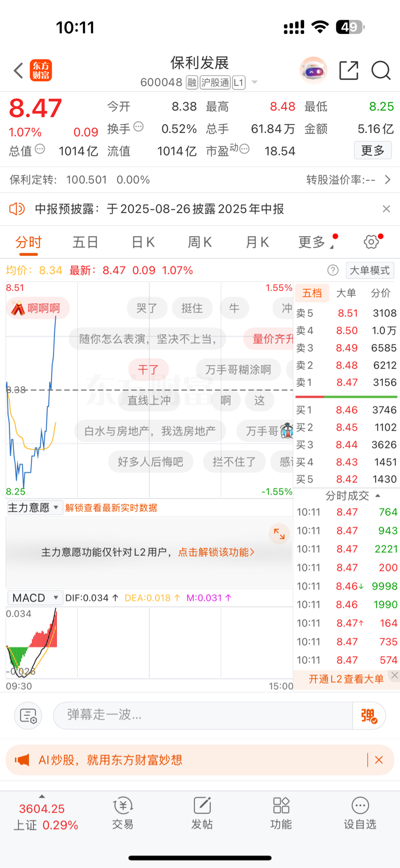The width and height of the screenshot is (400, 868).
Task: Open 设自选 in bottom bar
Action: pyautogui.click(x=360, y=813)
